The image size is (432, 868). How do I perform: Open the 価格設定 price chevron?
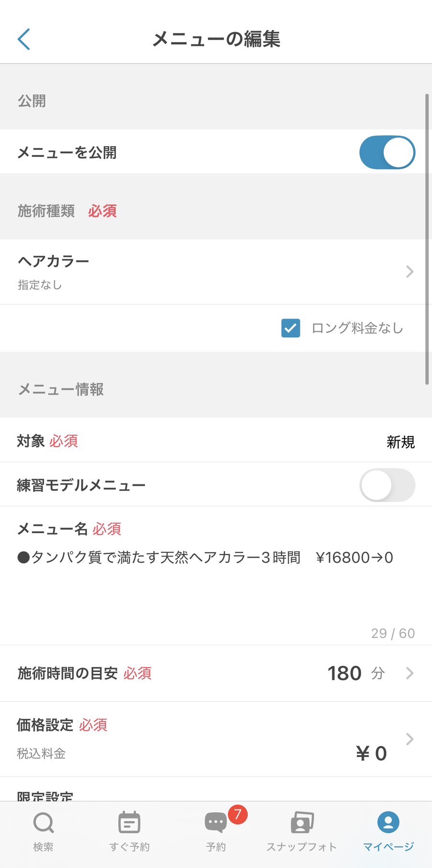[x=409, y=739]
